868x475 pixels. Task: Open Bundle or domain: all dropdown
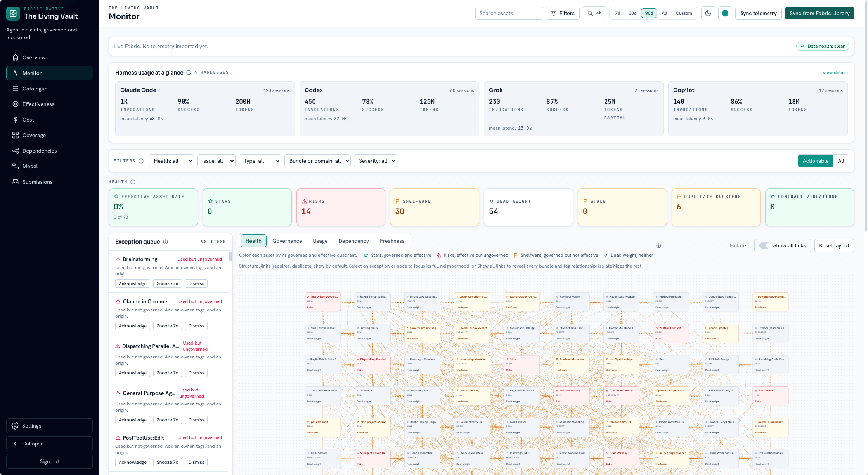pos(317,161)
